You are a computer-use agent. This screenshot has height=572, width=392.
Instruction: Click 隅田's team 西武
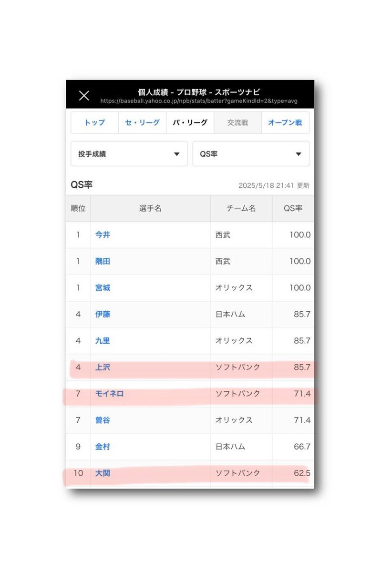point(223,261)
